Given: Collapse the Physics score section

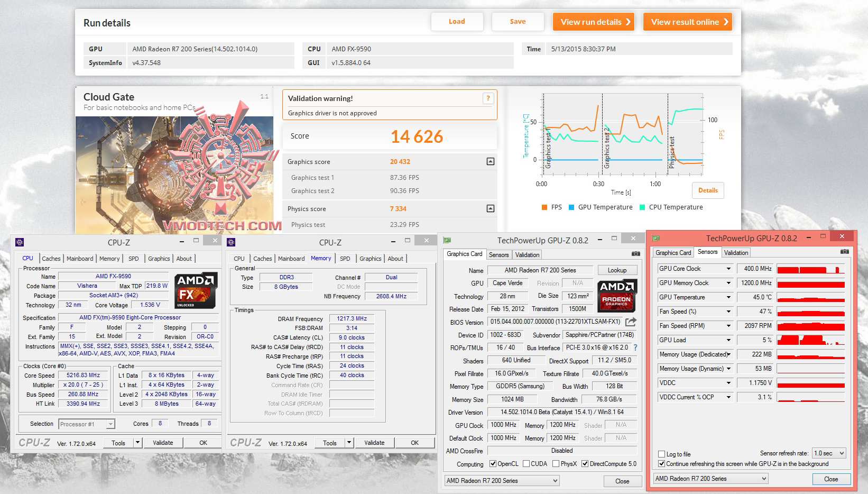Looking at the screenshot, I should click(491, 208).
